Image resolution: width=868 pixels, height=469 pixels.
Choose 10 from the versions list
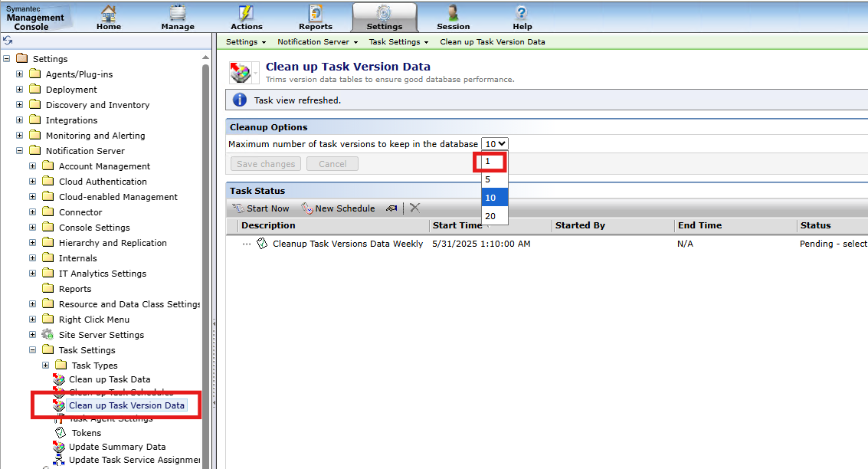coord(494,198)
